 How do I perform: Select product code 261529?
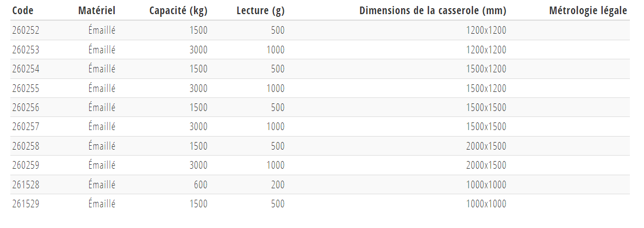tap(26, 204)
